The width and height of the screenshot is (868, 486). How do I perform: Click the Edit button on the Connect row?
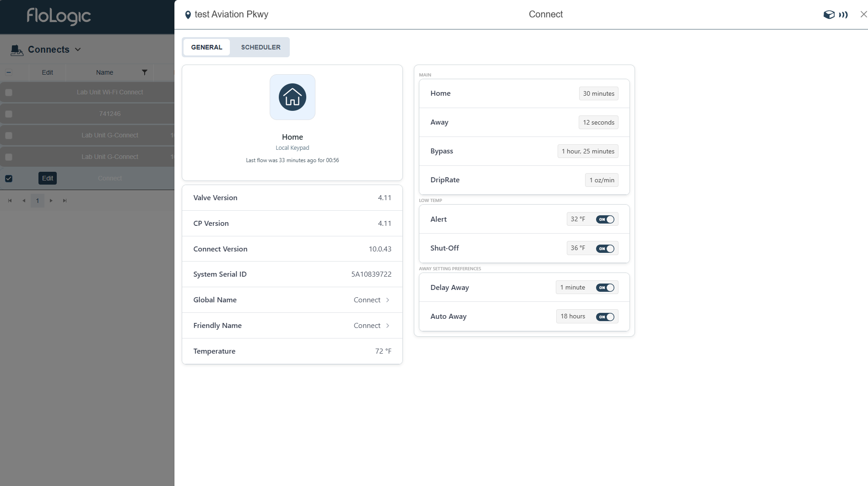coord(47,178)
